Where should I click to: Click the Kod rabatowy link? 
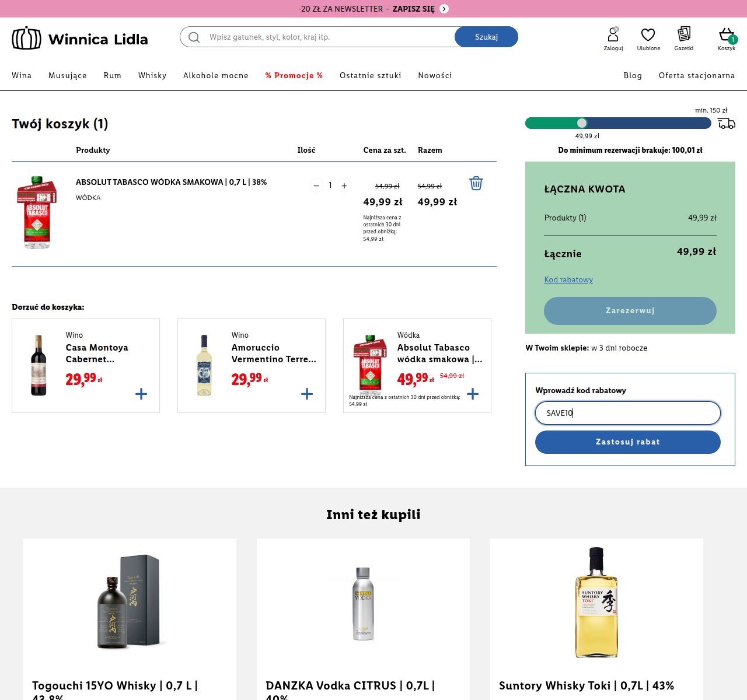[x=568, y=279]
